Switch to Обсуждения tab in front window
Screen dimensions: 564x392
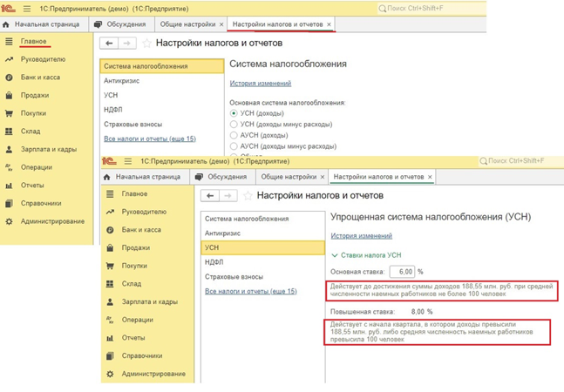(x=222, y=177)
